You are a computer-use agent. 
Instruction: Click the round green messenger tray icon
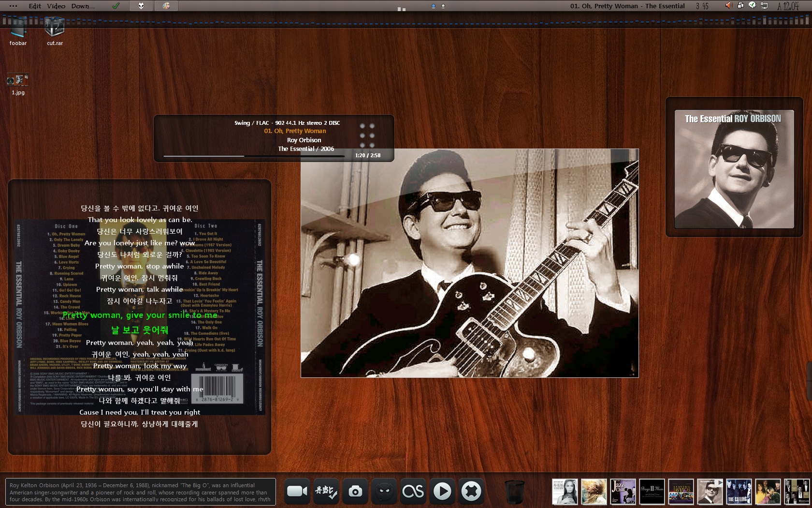pos(752,5)
